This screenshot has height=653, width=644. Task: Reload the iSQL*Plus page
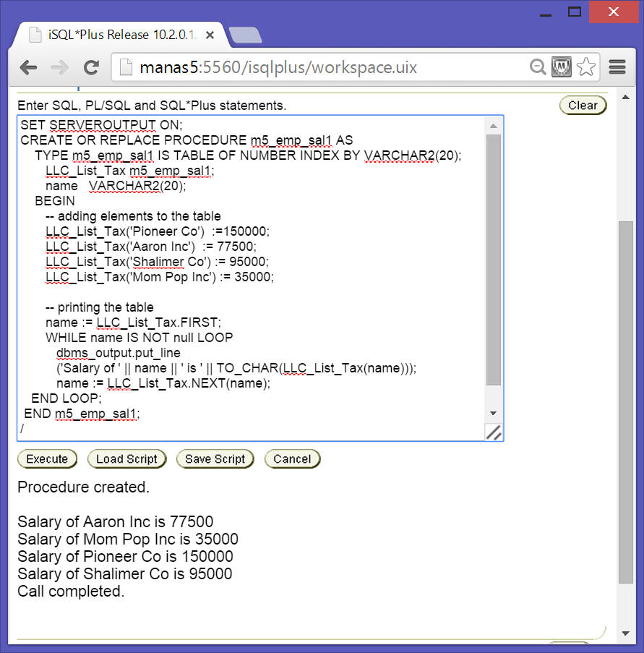[91, 67]
